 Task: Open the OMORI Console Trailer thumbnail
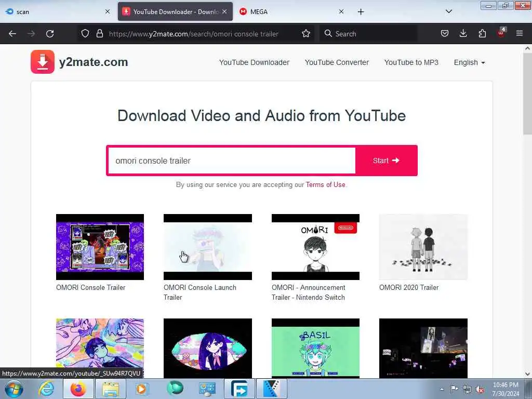click(x=100, y=247)
